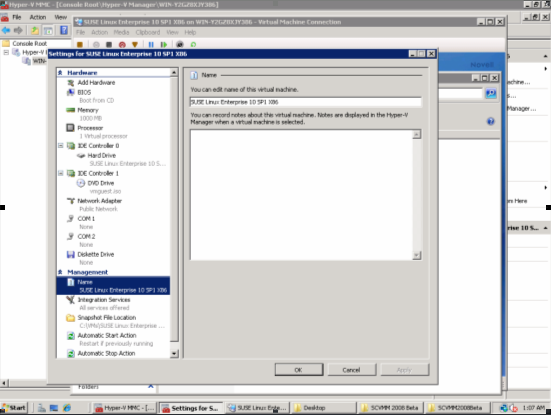Select the Network Adapter entry
The image size is (555, 416).
[x=99, y=201]
